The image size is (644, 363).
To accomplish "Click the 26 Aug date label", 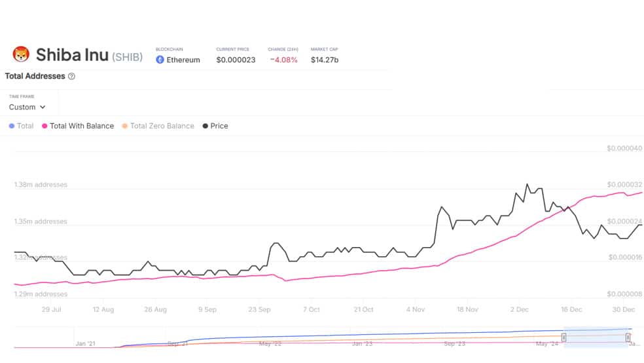I will click(x=155, y=309).
